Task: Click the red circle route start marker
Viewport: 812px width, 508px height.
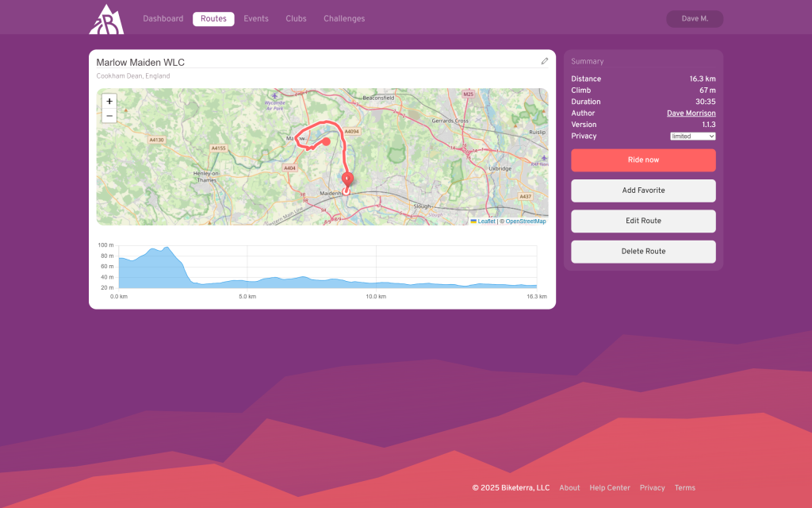Action: click(x=326, y=142)
